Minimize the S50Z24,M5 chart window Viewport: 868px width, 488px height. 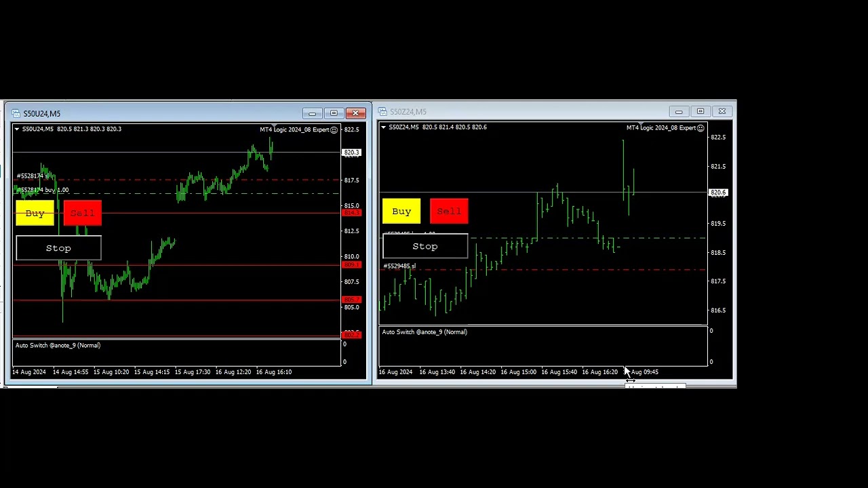click(679, 111)
